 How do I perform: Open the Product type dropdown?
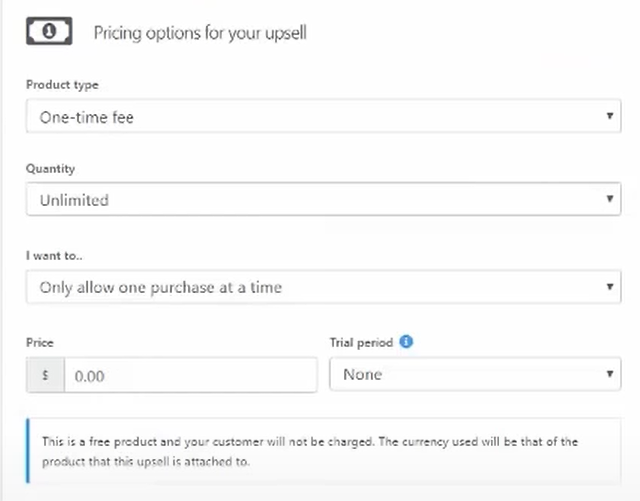coord(324,116)
